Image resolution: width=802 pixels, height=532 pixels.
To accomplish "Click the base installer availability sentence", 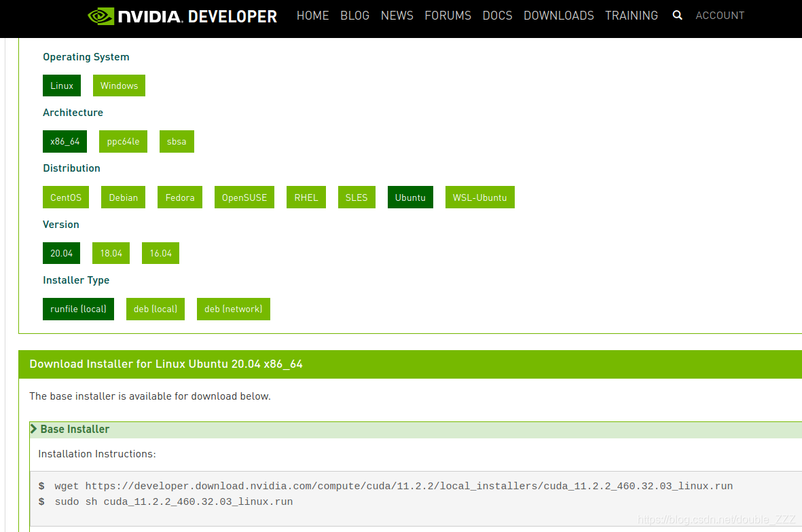I will (150, 396).
